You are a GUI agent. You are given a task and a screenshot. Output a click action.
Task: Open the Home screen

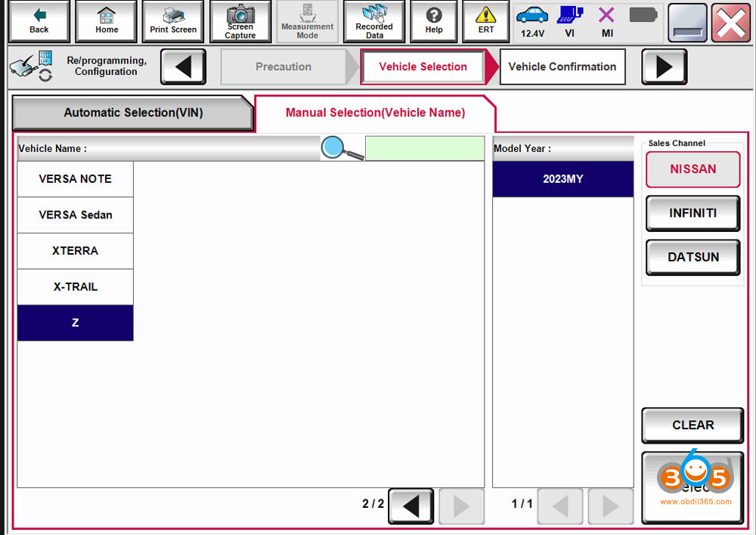107,22
